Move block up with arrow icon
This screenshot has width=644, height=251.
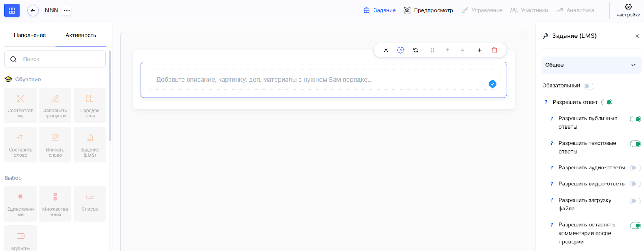[x=447, y=50]
